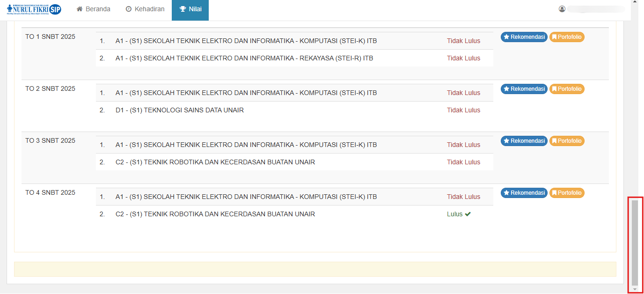Viewport: 644px width, 294px height.
Task: Click the scrollbar down arrow
Action: click(x=635, y=289)
